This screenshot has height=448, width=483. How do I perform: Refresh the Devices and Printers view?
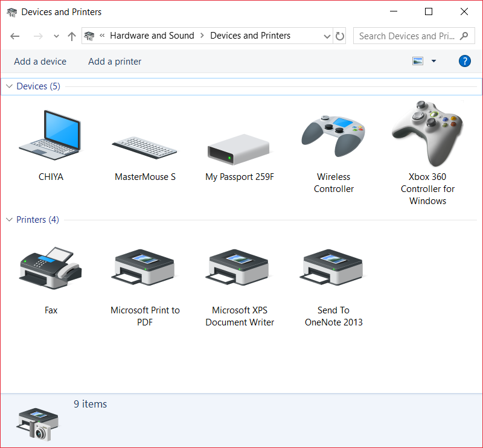pyautogui.click(x=340, y=36)
